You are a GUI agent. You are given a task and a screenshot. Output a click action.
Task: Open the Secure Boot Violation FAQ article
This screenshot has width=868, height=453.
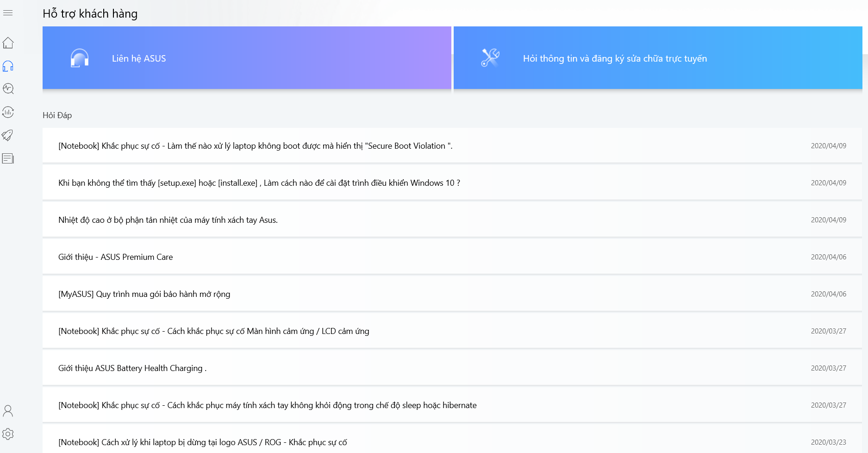tap(452, 145)
